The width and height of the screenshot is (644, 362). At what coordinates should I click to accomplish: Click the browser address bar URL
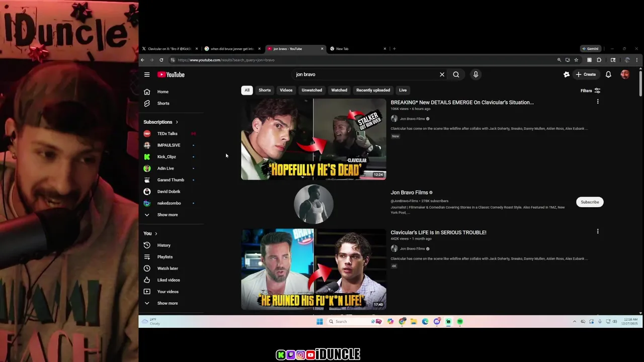pyautogui.click(x=226, y=60)
